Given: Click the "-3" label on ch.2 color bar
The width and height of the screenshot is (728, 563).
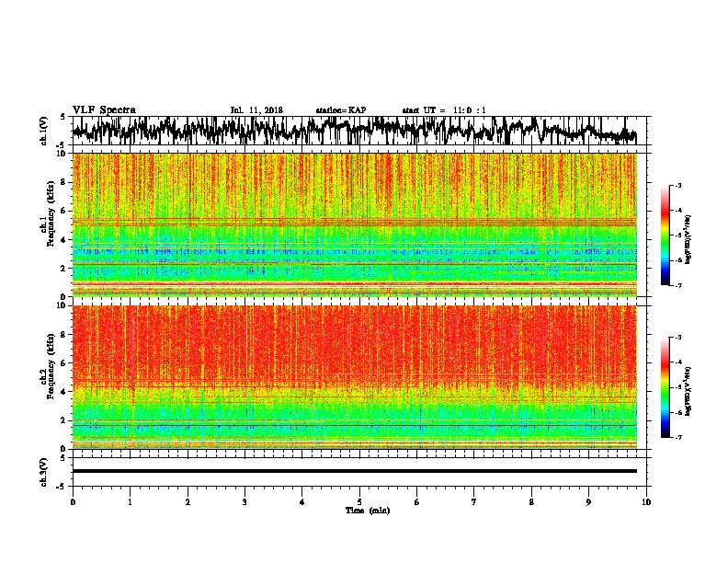Looking at the screenshot, I should [x=677, y=338].
